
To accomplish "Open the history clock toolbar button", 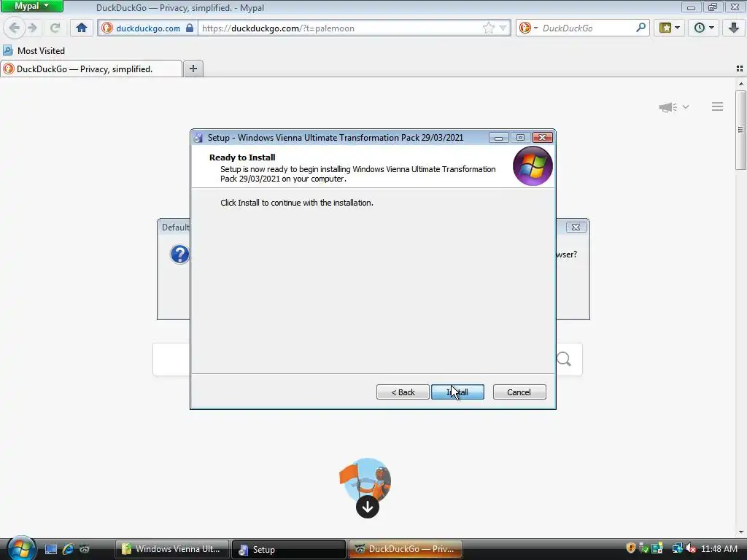I will 704,28.
